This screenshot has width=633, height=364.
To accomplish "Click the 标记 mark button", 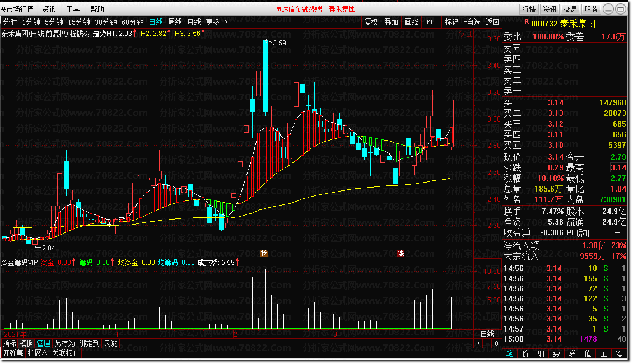I will click(x=452, y=22).
